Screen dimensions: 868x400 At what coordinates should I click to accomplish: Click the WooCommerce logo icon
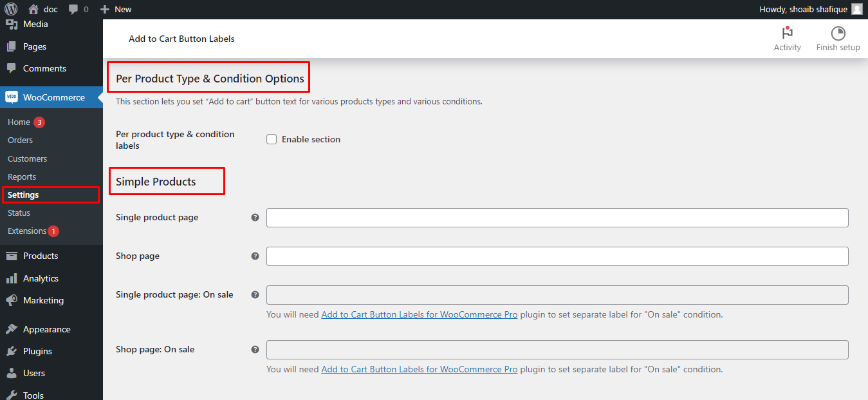coord(12,97)
